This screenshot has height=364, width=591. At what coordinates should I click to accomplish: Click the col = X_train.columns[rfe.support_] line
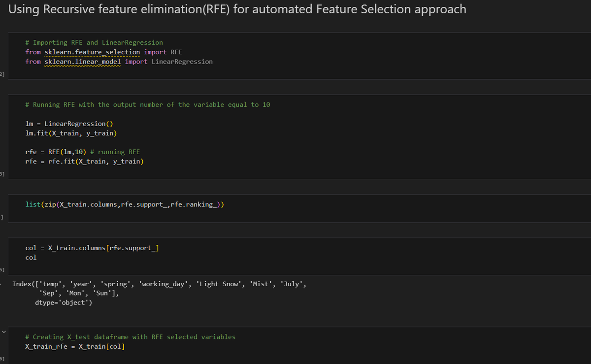pos(92,248)
